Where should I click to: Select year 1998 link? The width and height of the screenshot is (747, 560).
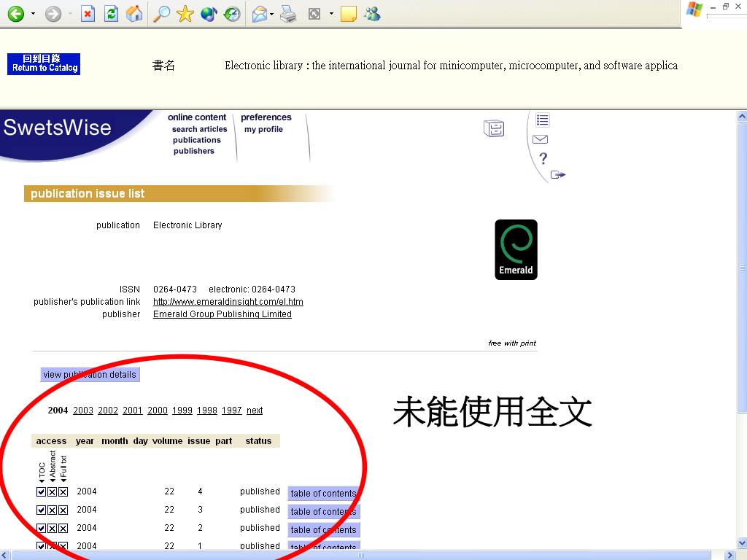(x=206, y=410)
